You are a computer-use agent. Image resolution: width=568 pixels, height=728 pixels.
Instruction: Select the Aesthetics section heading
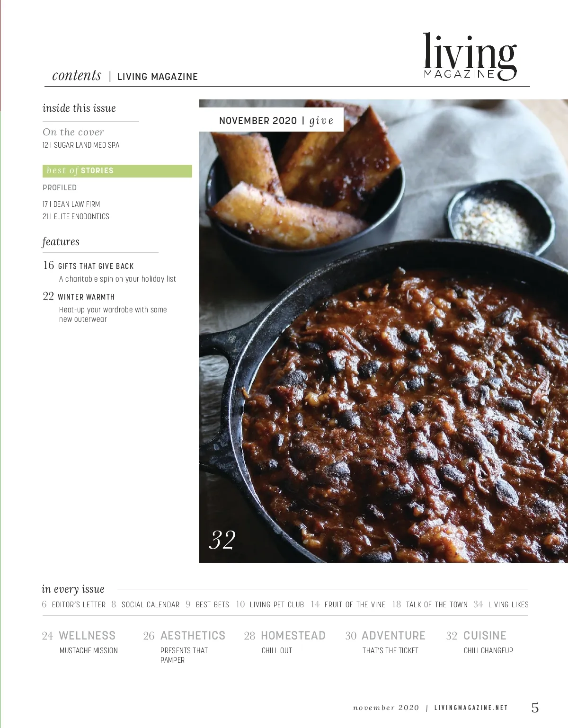(x=193, y=636)
